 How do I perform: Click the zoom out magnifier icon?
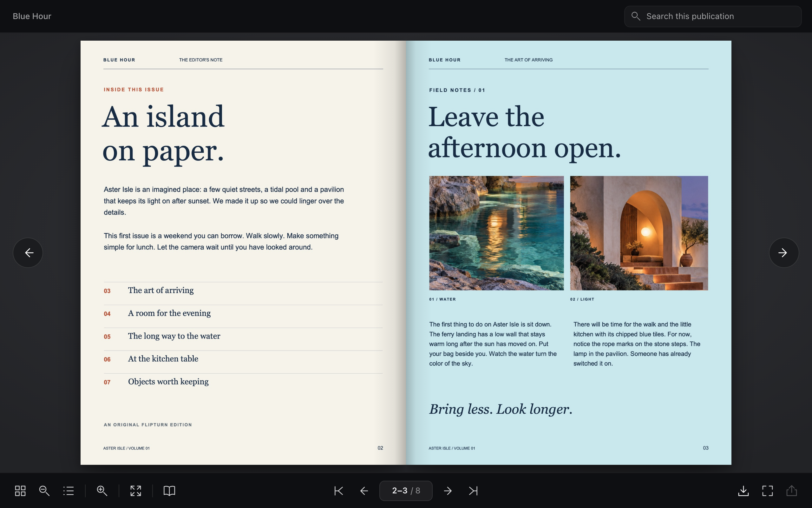click(x=44, y=491)
